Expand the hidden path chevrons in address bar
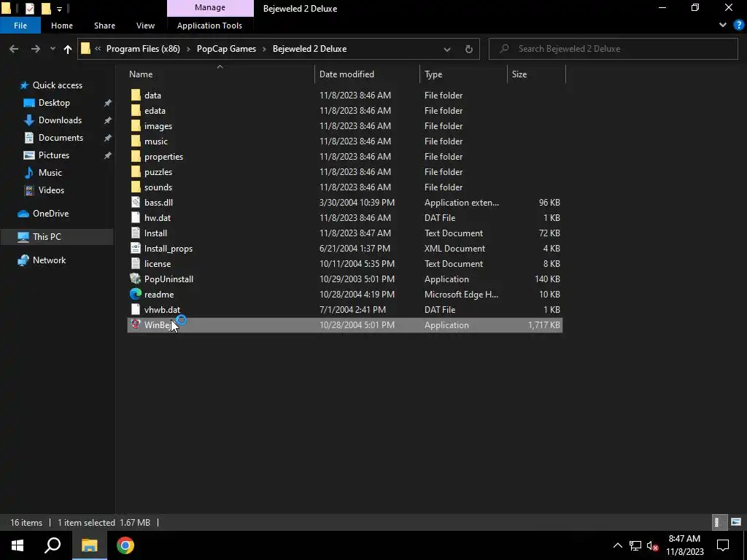Screen dimensions: 747x560 tap(98, 49)
